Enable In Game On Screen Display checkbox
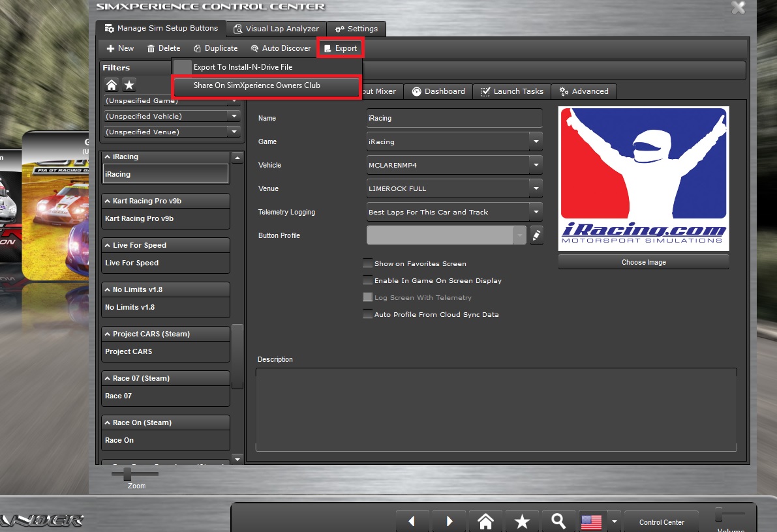The height and width of the screenshot is (532, 777). point(368,280)
